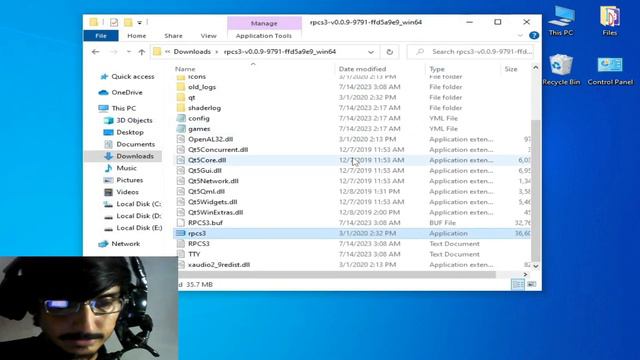Click the vertical scrollbar thumb

tap(536, 190)
